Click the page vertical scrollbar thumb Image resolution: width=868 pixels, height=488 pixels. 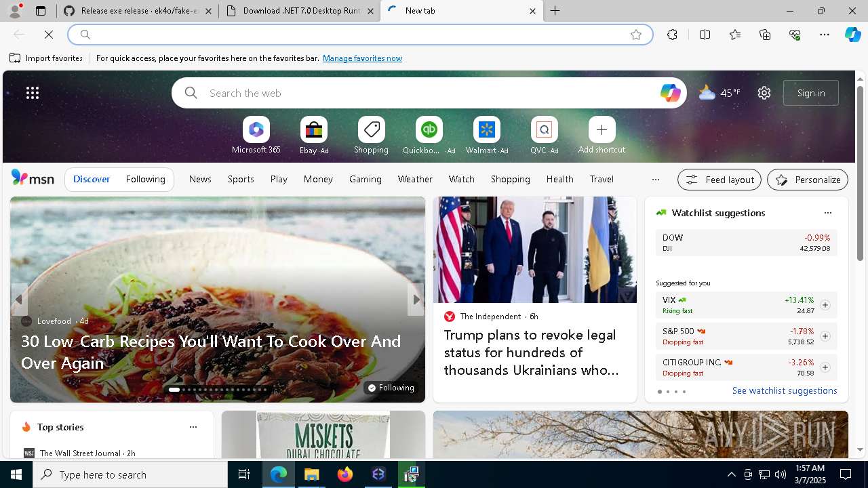coord(860,172)
